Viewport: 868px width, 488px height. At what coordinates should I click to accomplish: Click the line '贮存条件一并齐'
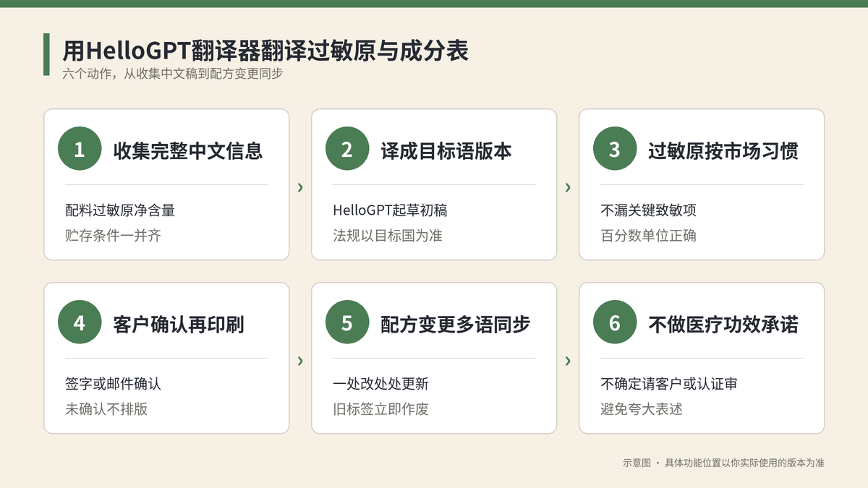pos(113,236)
